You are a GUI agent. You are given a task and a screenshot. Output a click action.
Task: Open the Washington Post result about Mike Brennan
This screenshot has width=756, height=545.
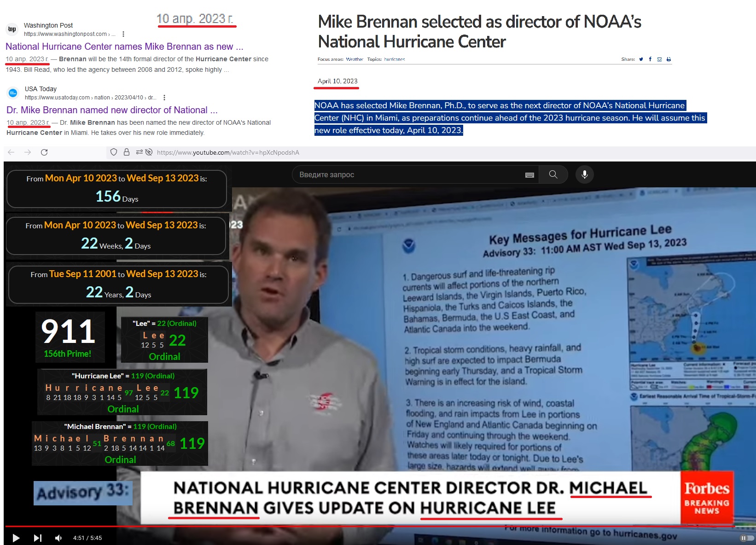[x=124, y=46]
